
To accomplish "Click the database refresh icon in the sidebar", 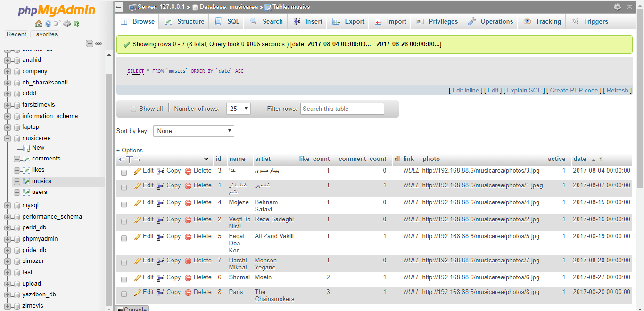I will (x=76, y=24).
